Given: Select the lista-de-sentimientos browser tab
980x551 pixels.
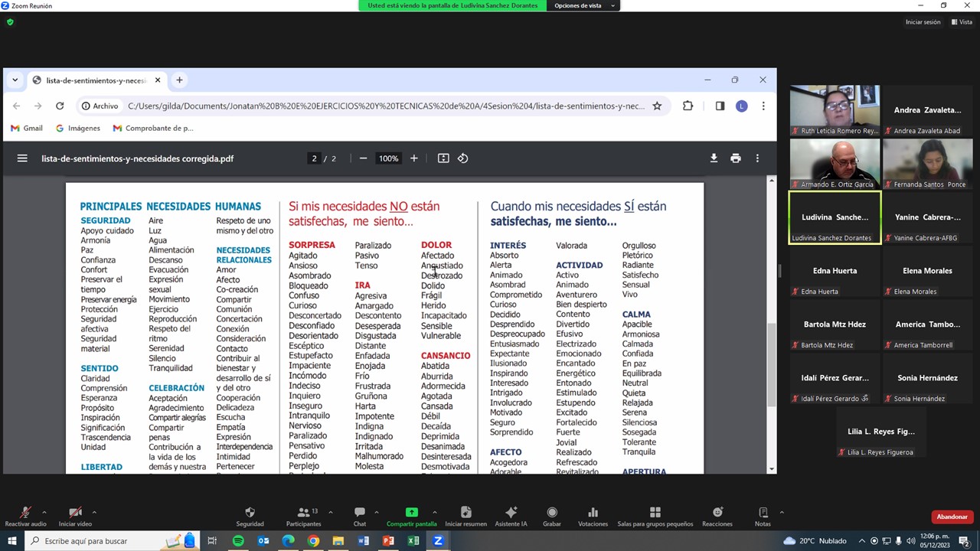Looking at the screenshot, I should 95,80.
